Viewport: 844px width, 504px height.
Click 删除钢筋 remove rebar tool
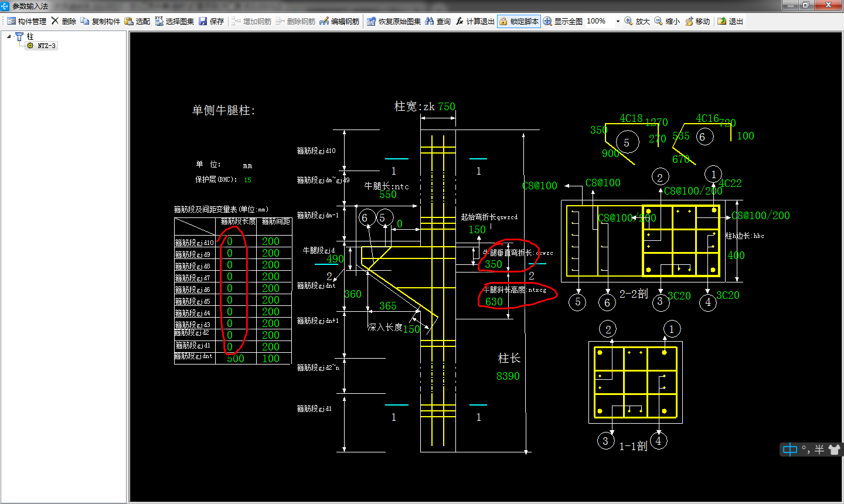point(295,21)
